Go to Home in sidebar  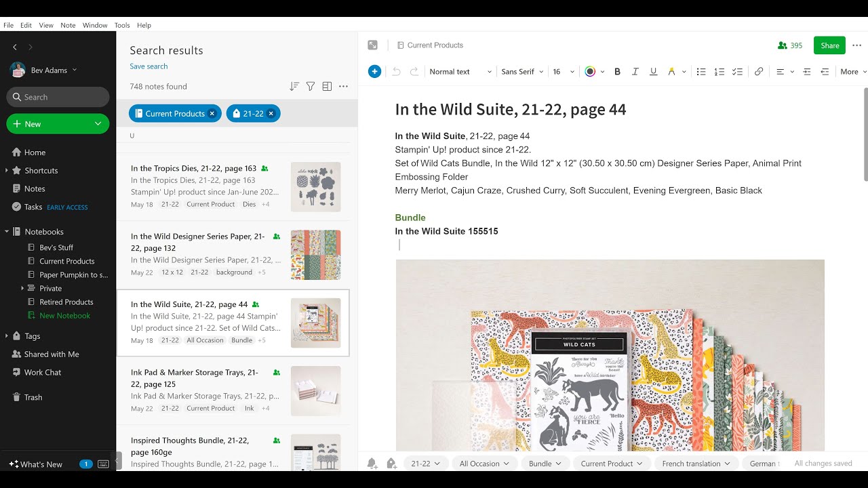tap(35, 152)
